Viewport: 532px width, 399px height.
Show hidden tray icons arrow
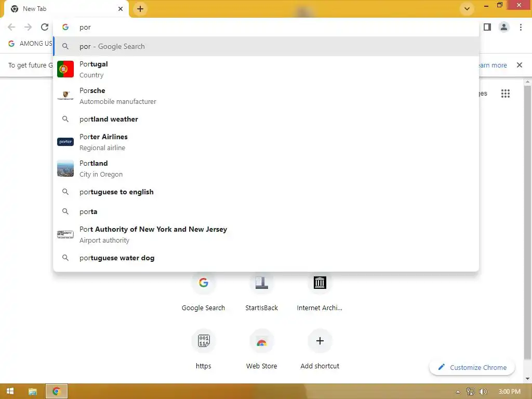tap(458, 392)
